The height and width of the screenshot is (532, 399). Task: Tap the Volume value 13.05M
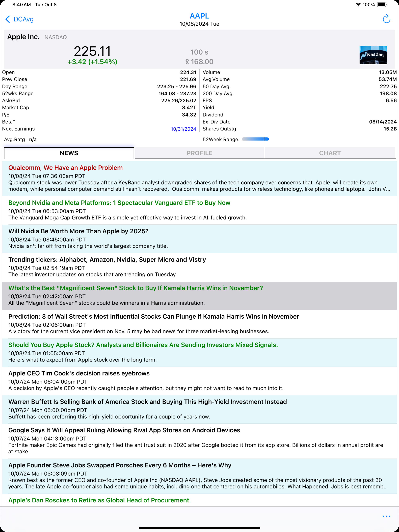point(388,72)
